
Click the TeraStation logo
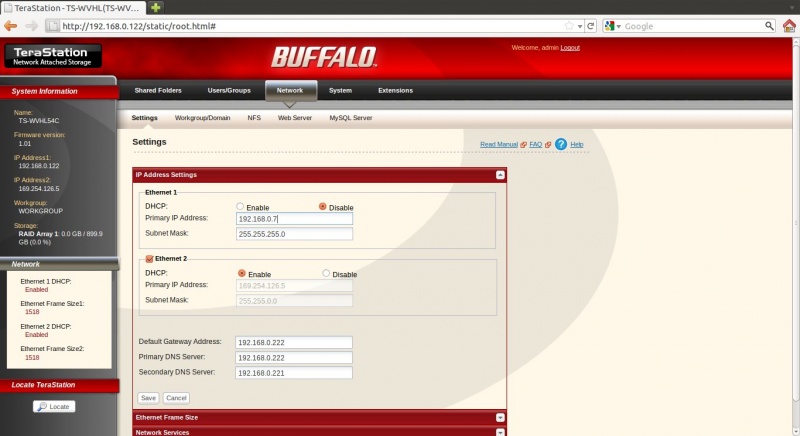(53, 56)
